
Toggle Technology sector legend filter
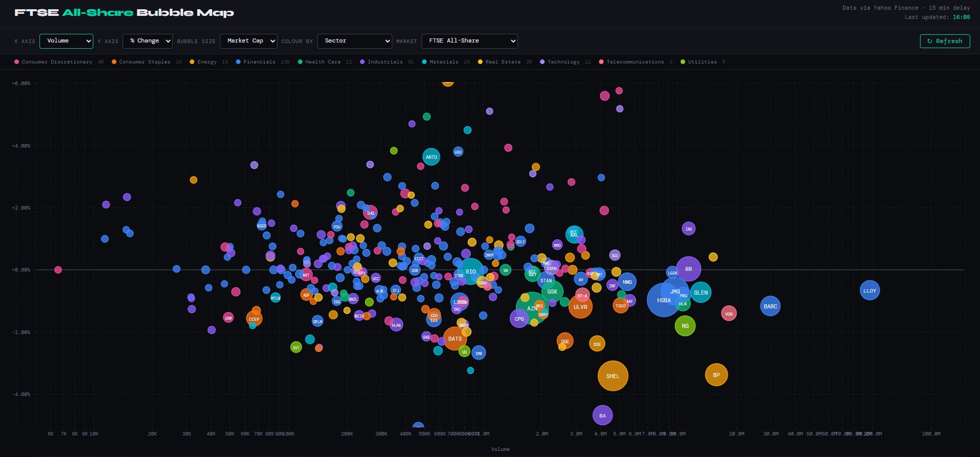[x=565, y=62]
